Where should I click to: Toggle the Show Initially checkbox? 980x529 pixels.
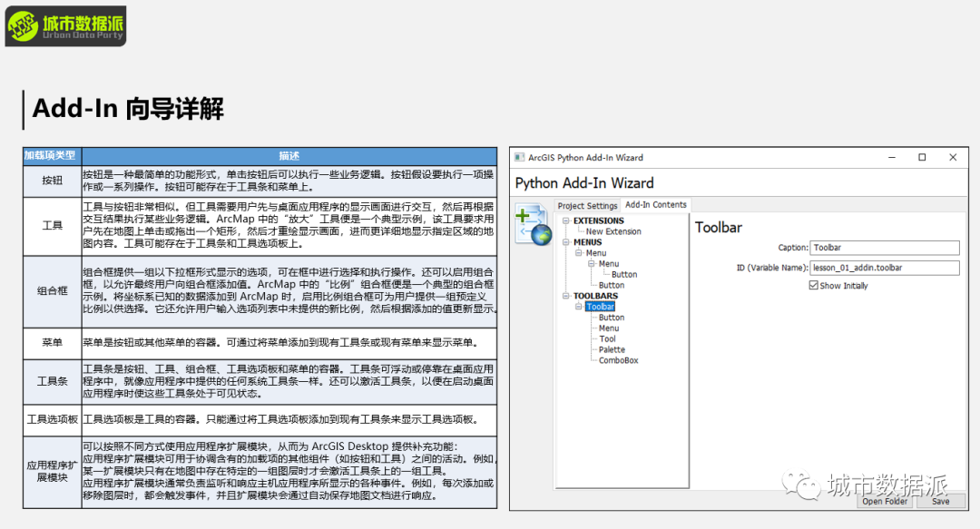pos(813,285)
